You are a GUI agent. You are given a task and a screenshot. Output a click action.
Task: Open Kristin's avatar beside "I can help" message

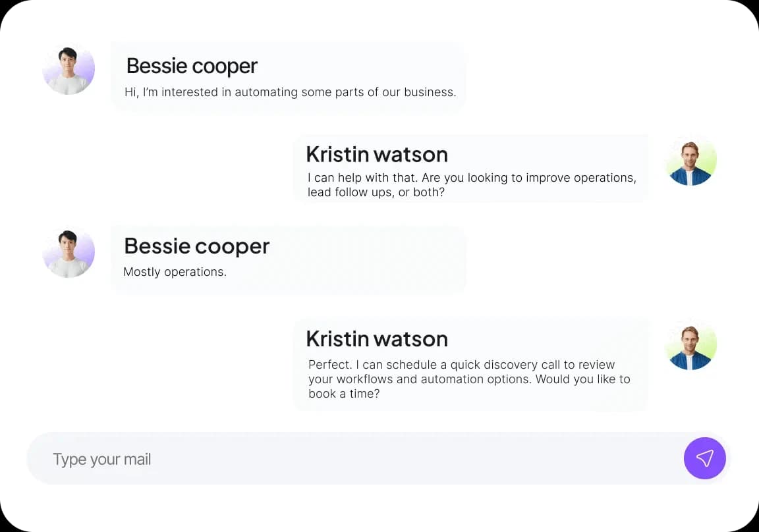pos(690,161)
